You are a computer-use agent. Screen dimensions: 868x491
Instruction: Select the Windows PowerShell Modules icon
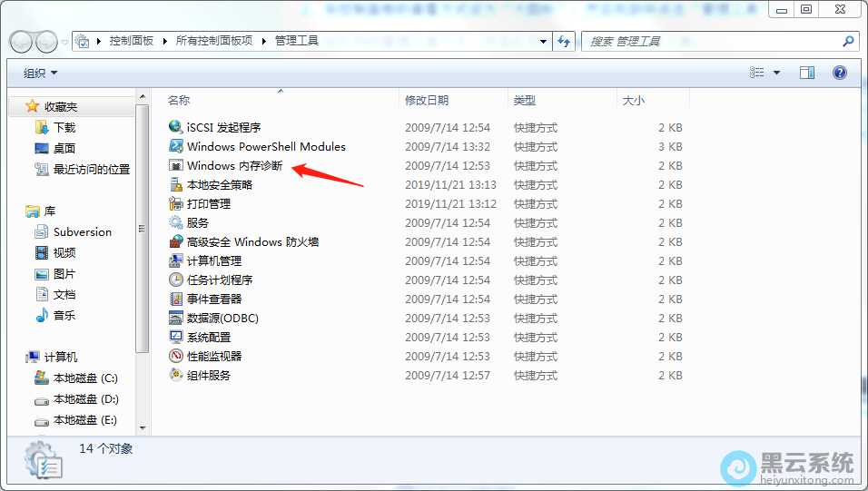(176, 146)
